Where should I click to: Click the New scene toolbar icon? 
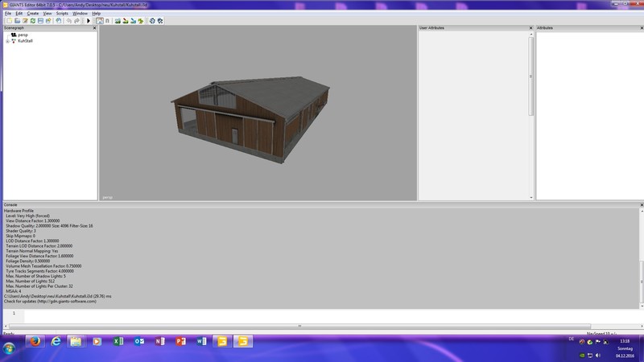pos(8,21)
